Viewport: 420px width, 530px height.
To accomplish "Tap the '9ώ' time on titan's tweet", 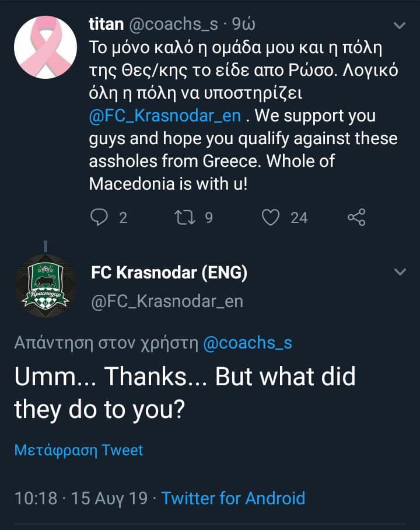I will click(243, 24).
